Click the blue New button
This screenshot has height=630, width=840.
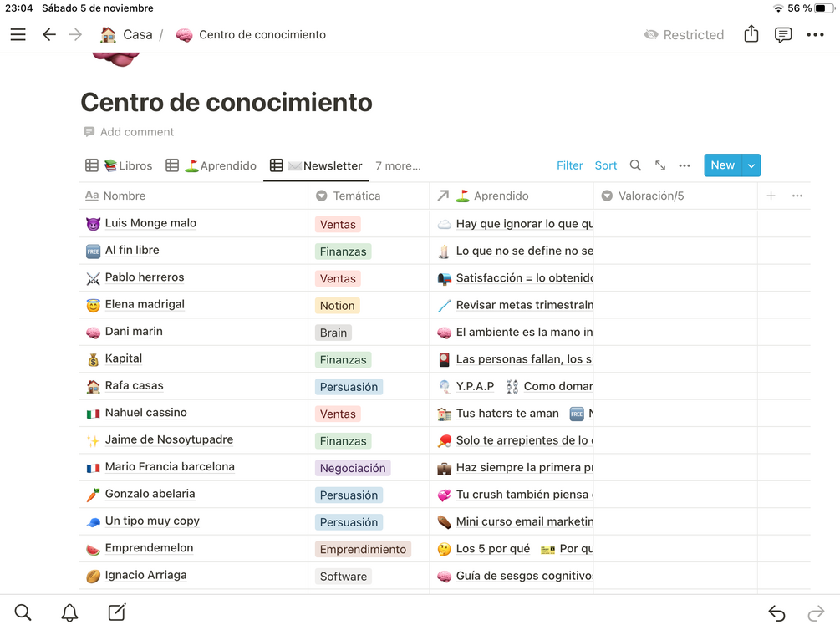point(723,165)
